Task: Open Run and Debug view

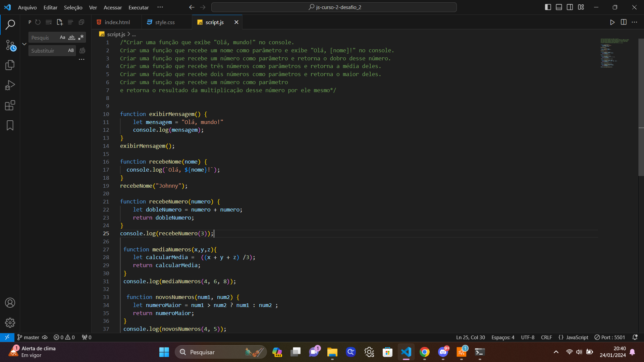Action: (x=10, y=85)
